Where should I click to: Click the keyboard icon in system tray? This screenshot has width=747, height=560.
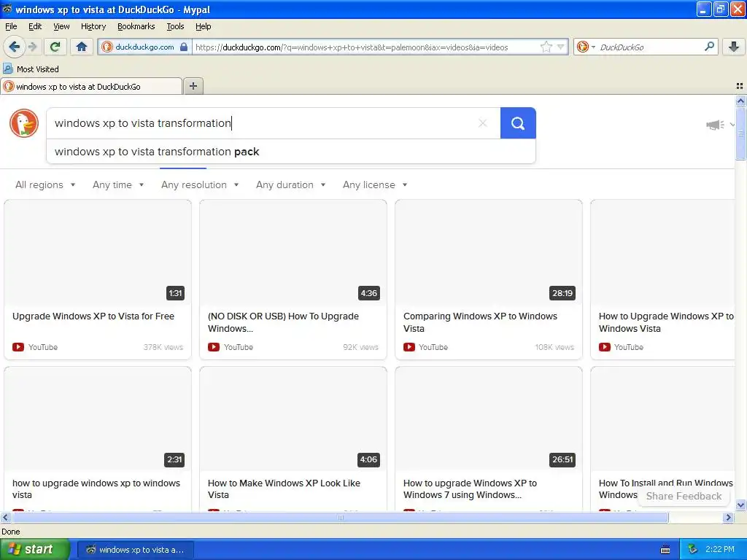pyautogui.click(x=665, y=550)
